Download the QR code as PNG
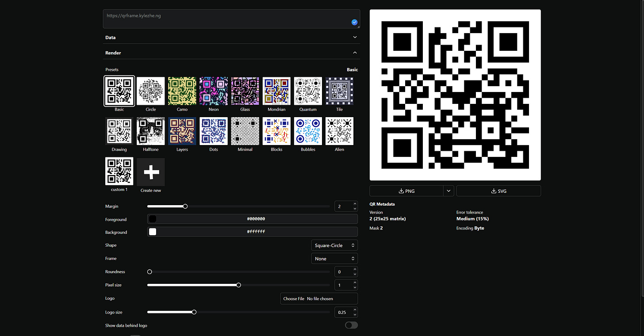 pyautogui.click(x=406, y=191)
